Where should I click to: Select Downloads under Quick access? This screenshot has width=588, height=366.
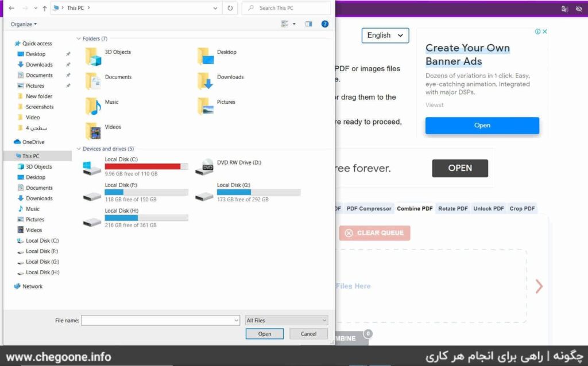point(35,65)
